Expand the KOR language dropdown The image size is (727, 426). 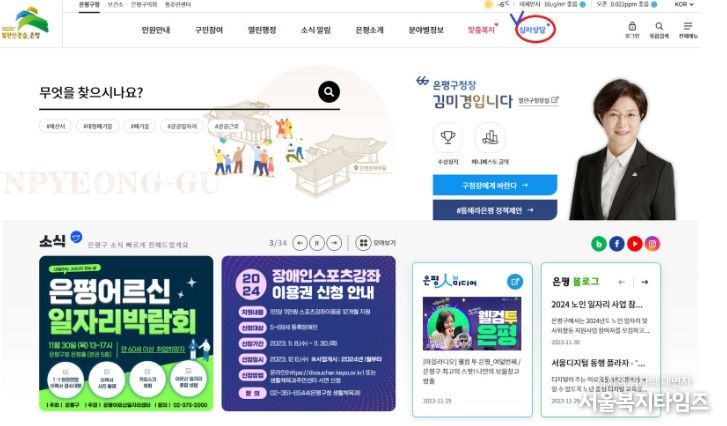pyautogui.click(x=684, y=4)
